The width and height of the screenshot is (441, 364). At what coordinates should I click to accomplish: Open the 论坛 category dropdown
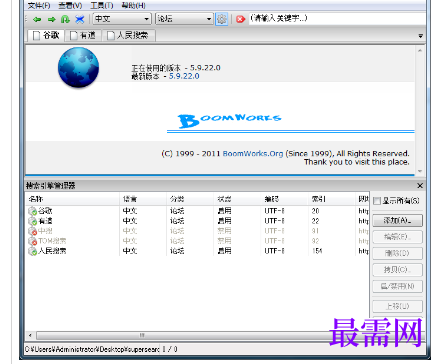click(x=184, y=19)
